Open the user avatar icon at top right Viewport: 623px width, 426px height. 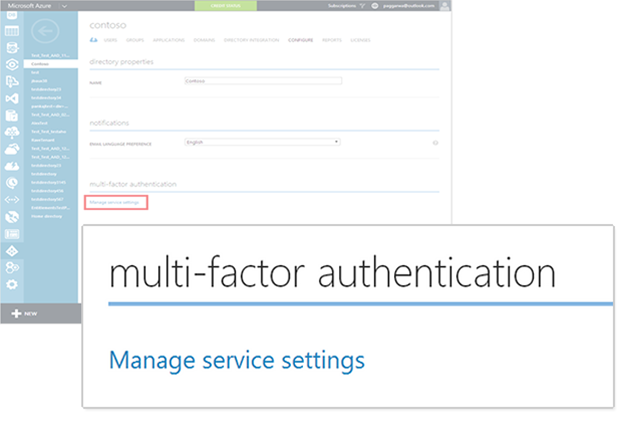coord(445,6)
